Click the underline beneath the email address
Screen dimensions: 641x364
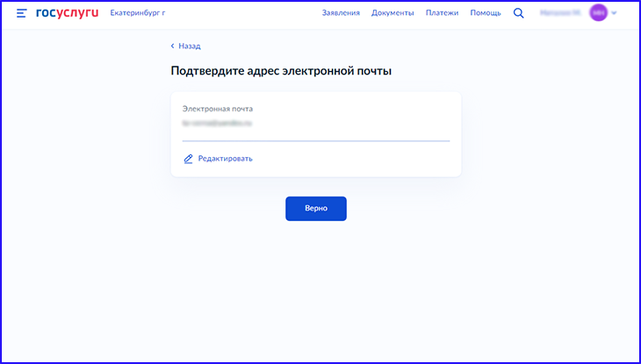315,140
